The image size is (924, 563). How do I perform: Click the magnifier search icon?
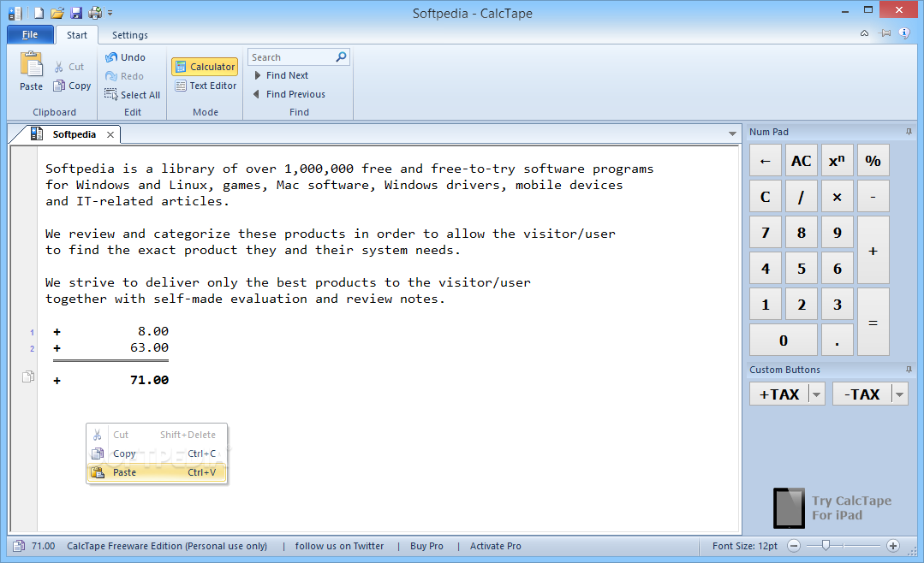341,56
